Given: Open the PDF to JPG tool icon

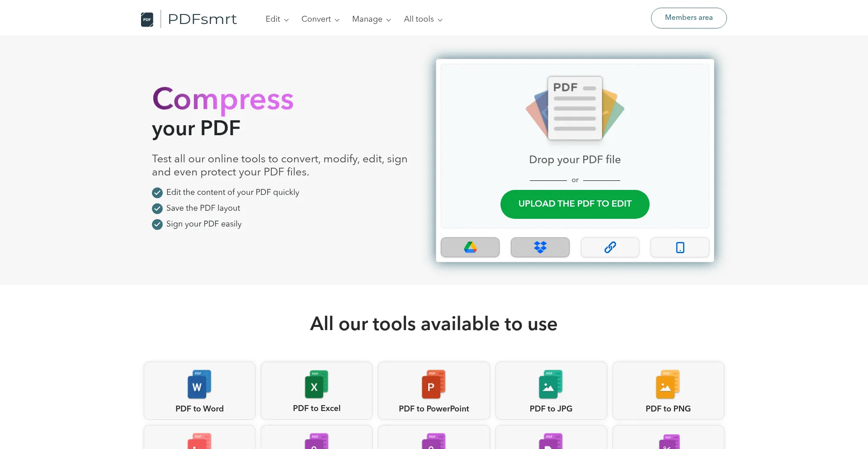Looking at the screenshot, I should (551, 384).
